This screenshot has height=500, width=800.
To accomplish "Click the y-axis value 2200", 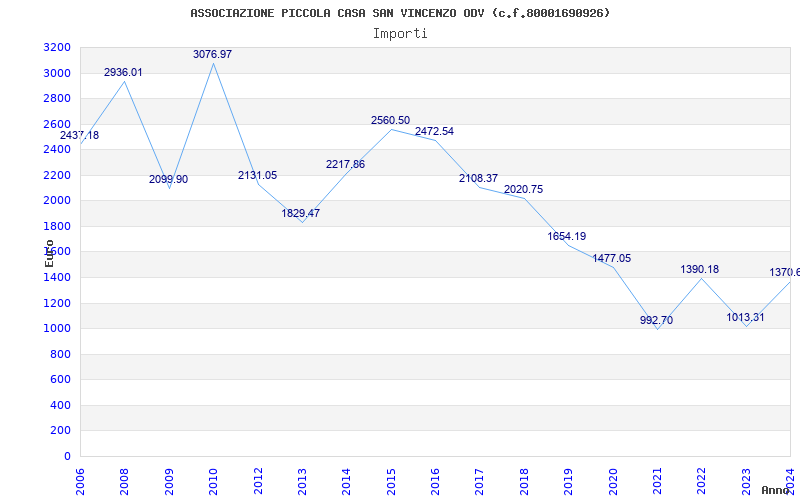I will (x=57, y=176).
